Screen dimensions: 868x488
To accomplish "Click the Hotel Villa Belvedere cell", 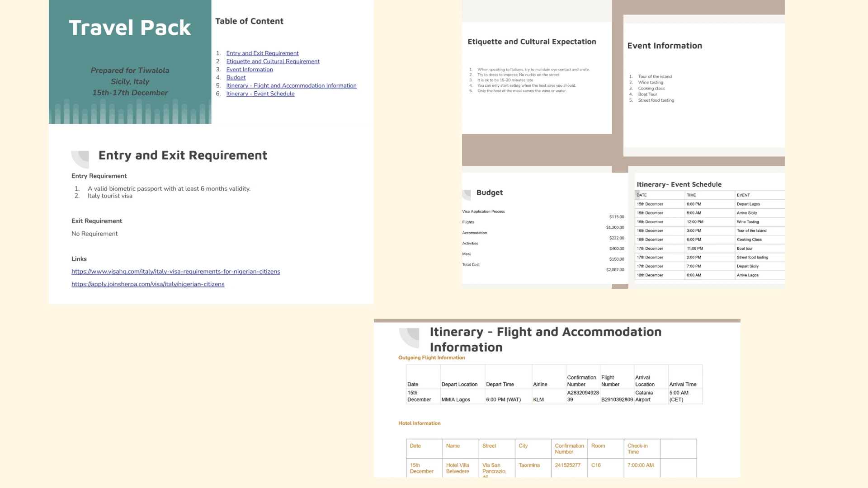I will coord(458,468).
